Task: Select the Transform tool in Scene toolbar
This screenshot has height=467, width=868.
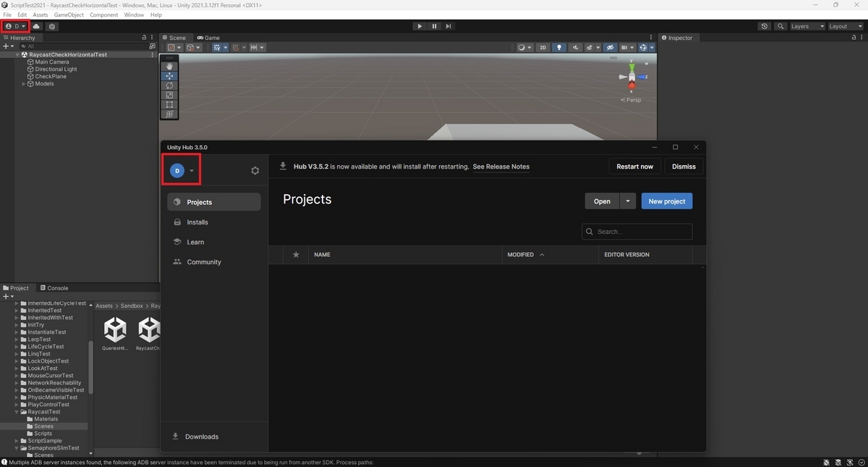Action: (169, 114)
